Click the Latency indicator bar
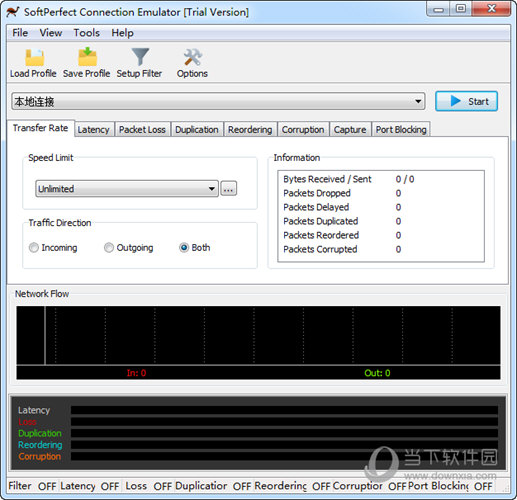The height and width of the screenshot is (500, 517). tap(284, 410)
